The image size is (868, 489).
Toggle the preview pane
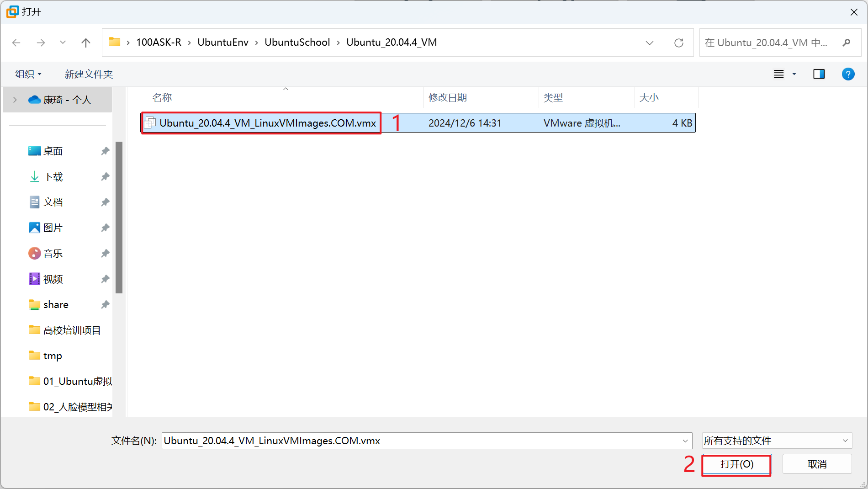point(819,74)
